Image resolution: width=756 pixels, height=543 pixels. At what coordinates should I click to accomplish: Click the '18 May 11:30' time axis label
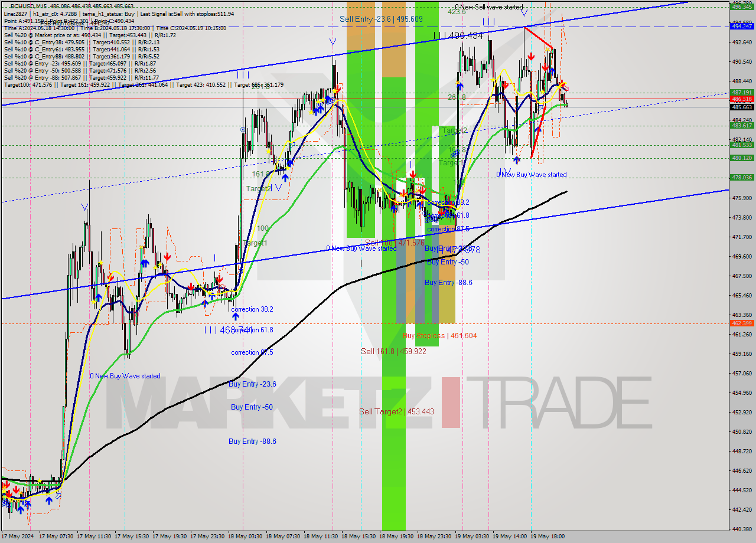321,537
